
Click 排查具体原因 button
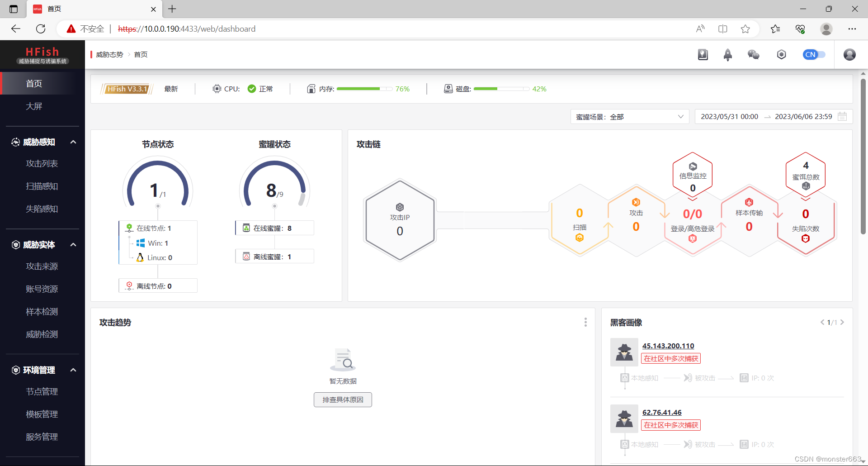click(x=343, y=400)
